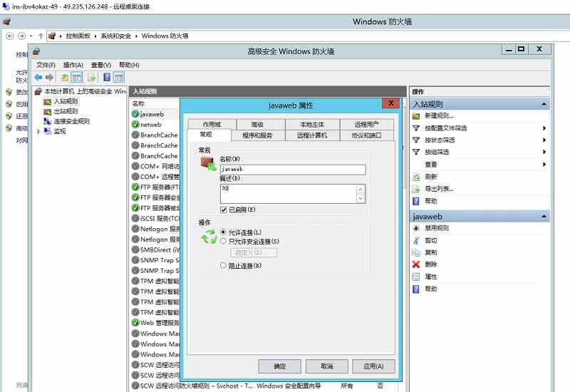
Task: Click the forward arrow in firewall toolbar
Action: 49,77
